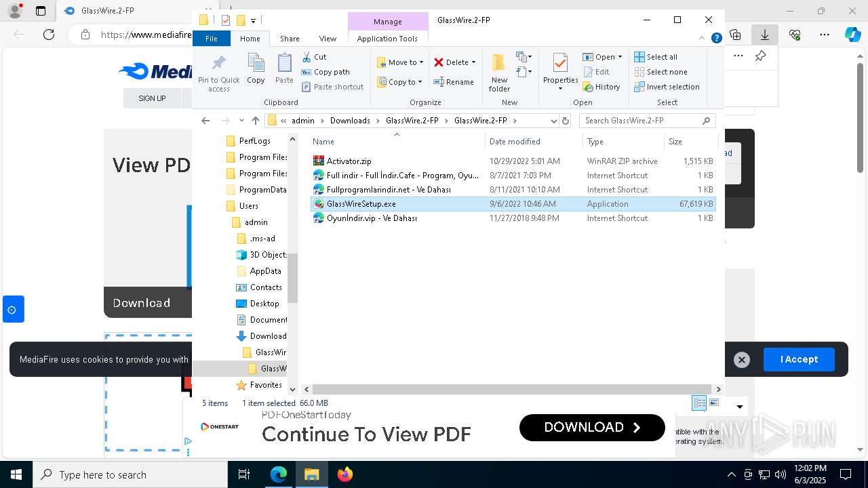Select GlassWireSetup.exe file
The width and height of the screenshot is (868, 488).
(513, 204)
